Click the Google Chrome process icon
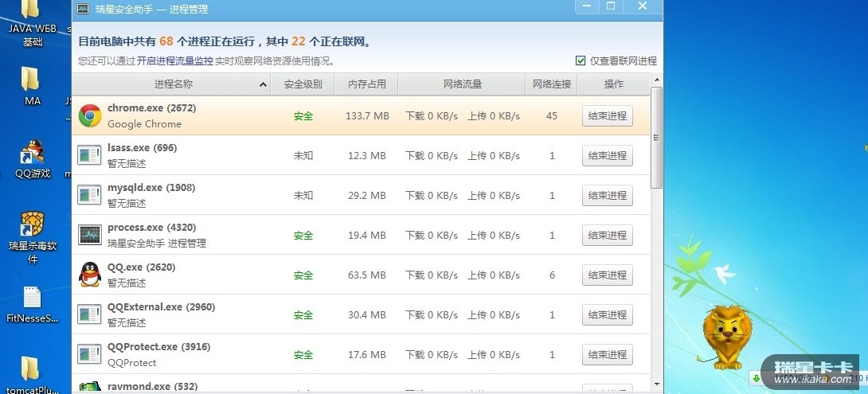Image resolution: width=868 pixels, height=394 pixels. point(89,116)
